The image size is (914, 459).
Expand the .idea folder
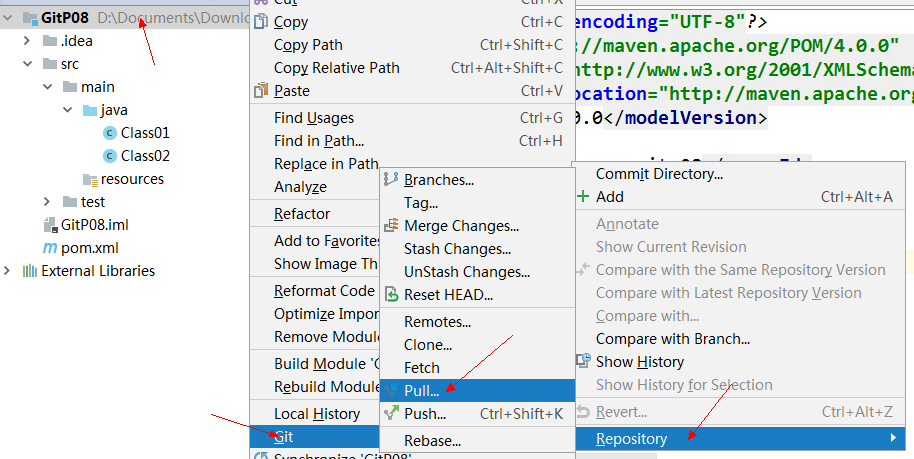pyautogui.click(x=28, y=41)
